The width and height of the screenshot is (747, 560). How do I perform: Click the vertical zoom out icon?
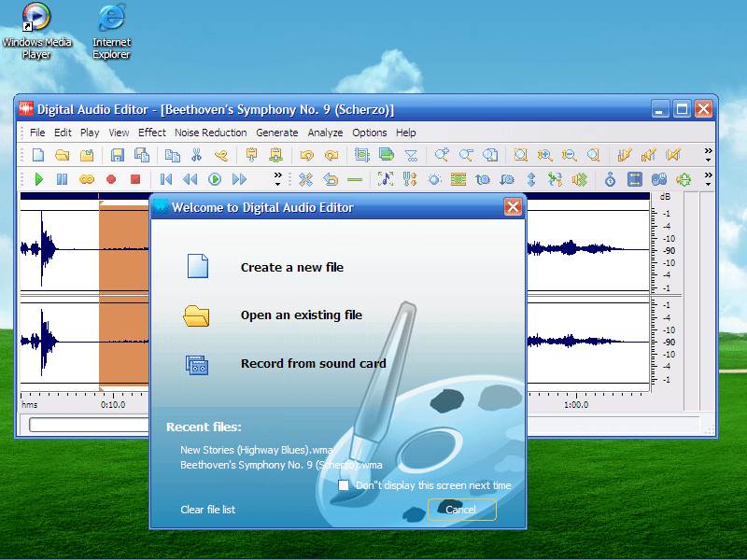569,155
